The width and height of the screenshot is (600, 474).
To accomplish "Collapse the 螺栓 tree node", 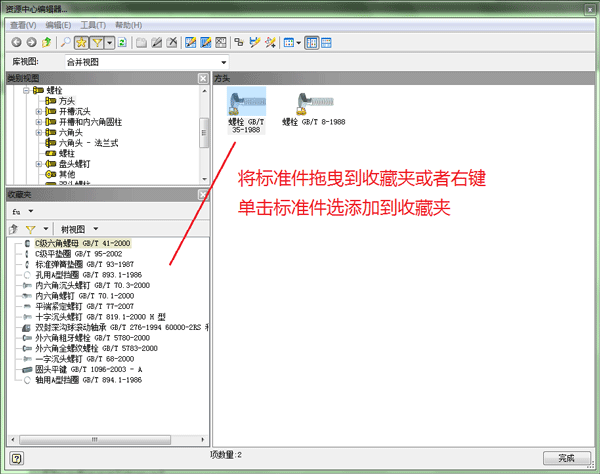I will (x=26, y=91).
